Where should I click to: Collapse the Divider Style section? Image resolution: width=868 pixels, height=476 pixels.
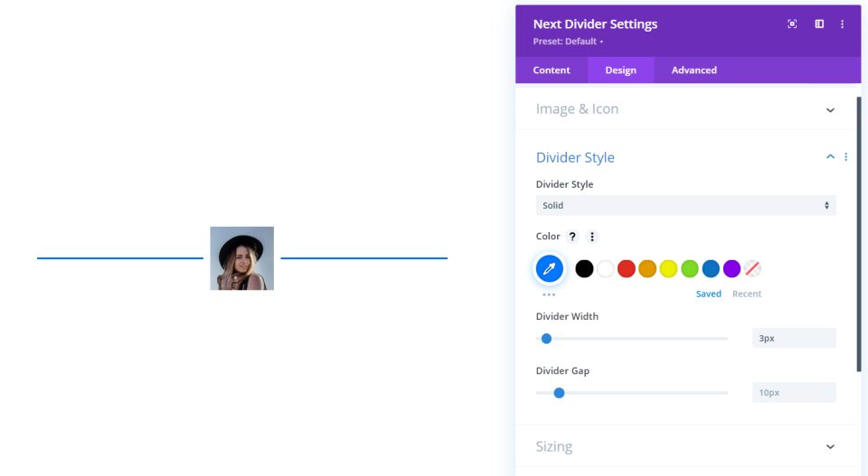point(830,157)
